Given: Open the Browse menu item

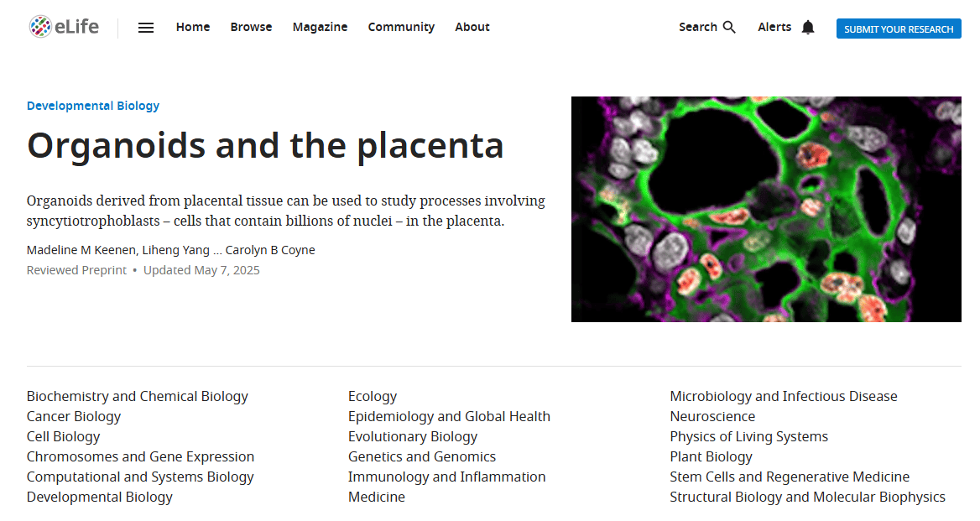Looking at the screenshot, I should click(251, 27).
